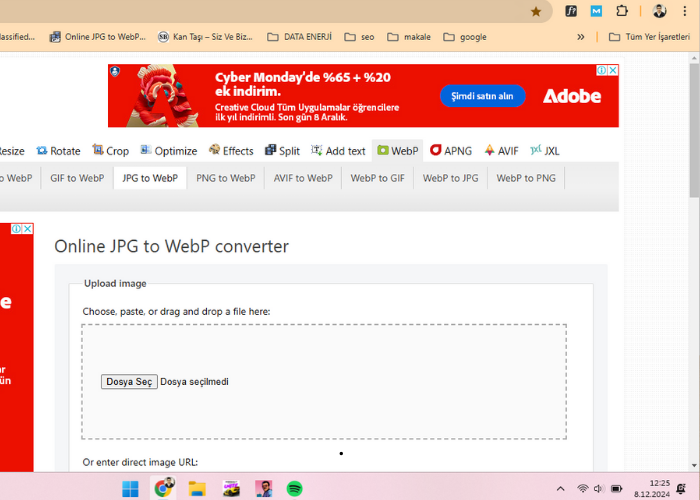This screenshot has height=500, width=700.
Task: Click the Online JPG to WebP converter heading
Action: click(171, 246)
